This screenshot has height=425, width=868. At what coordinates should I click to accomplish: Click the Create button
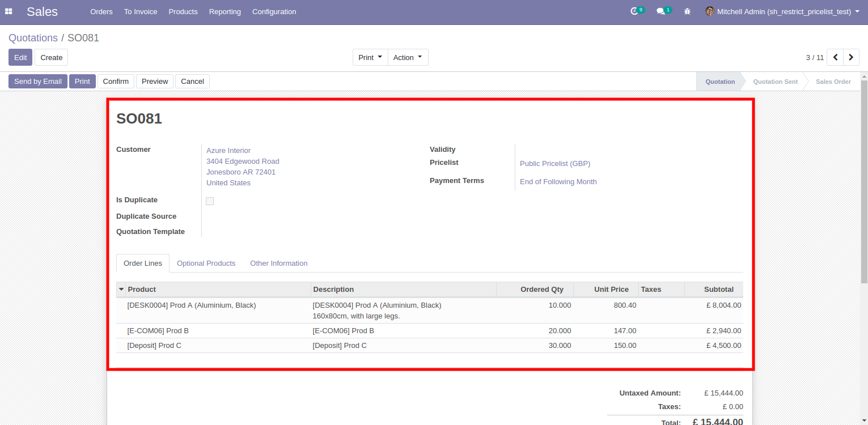click(x=52, y=57)
